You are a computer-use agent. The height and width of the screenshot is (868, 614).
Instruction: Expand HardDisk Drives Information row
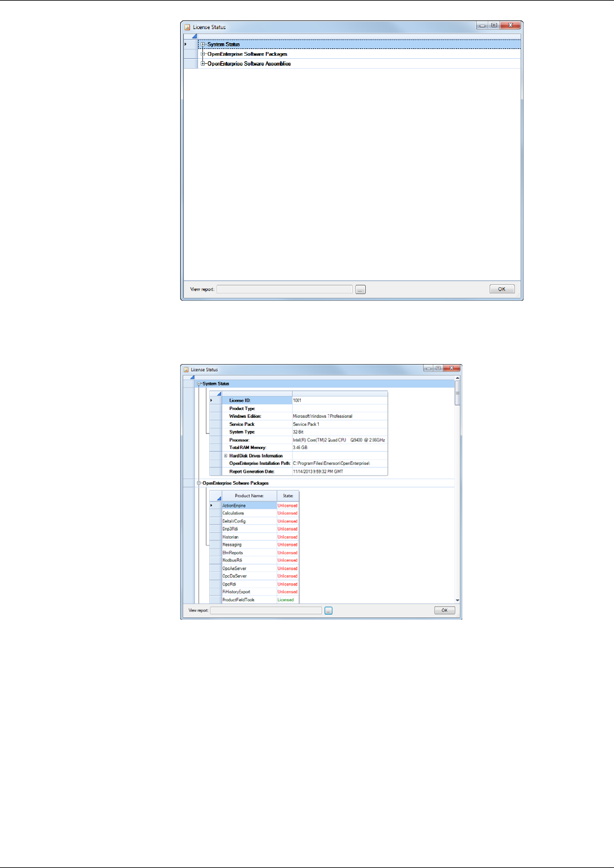coord(225,456)
